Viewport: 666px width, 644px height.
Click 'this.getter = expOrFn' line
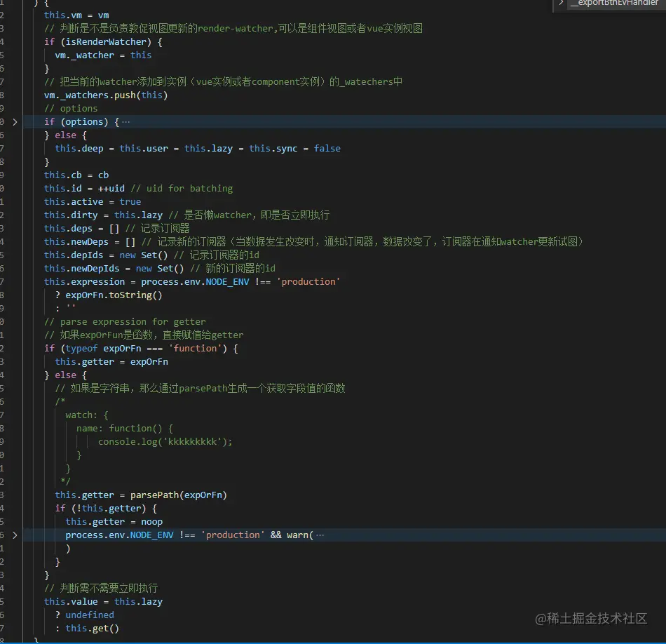111,362
